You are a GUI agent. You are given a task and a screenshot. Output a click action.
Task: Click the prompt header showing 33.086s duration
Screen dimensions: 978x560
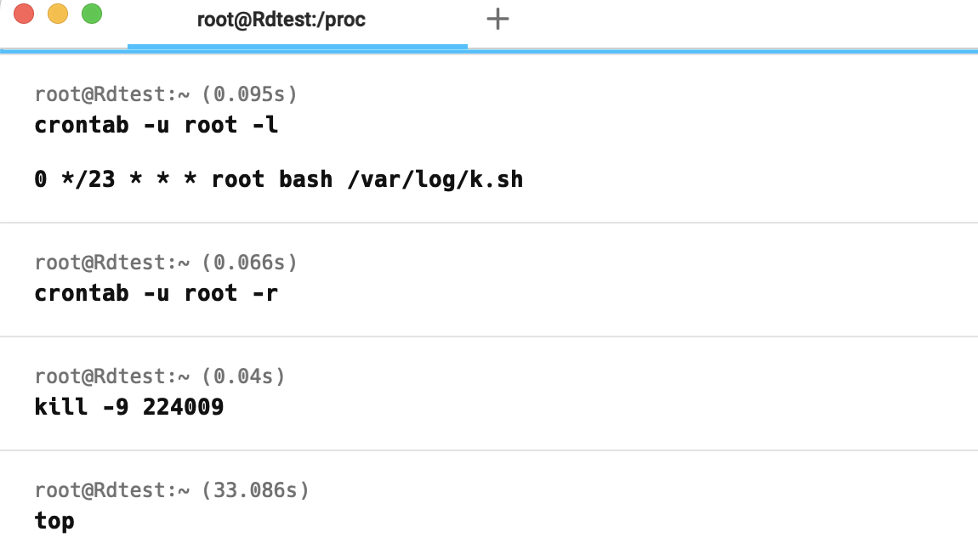point(172,490)
